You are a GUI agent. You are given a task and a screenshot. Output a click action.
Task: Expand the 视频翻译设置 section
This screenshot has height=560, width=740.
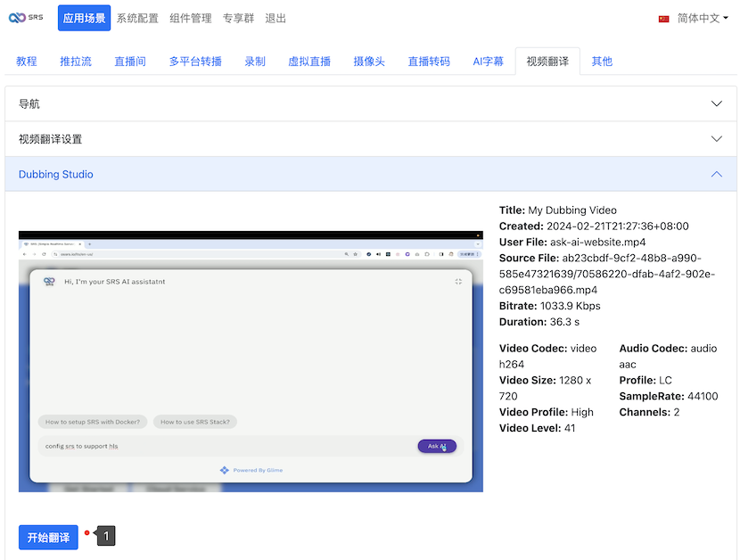370,139
